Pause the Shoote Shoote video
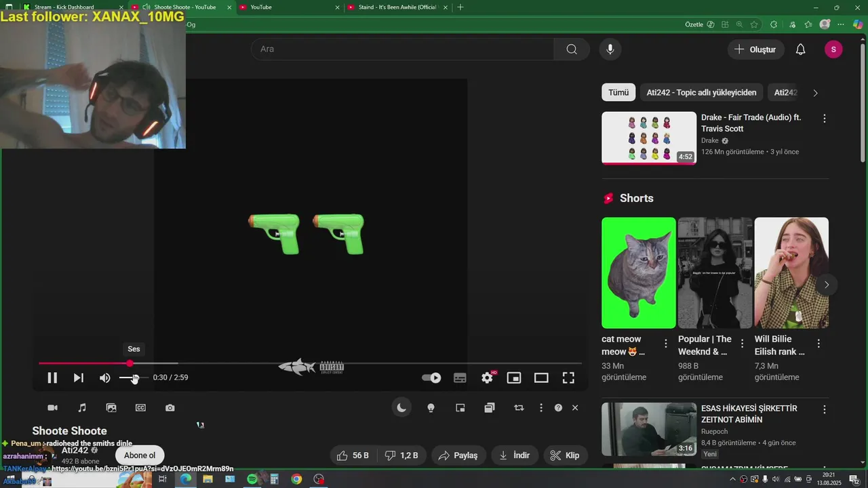868x488 pixels. pyautogui.click(x=52, y=378)
